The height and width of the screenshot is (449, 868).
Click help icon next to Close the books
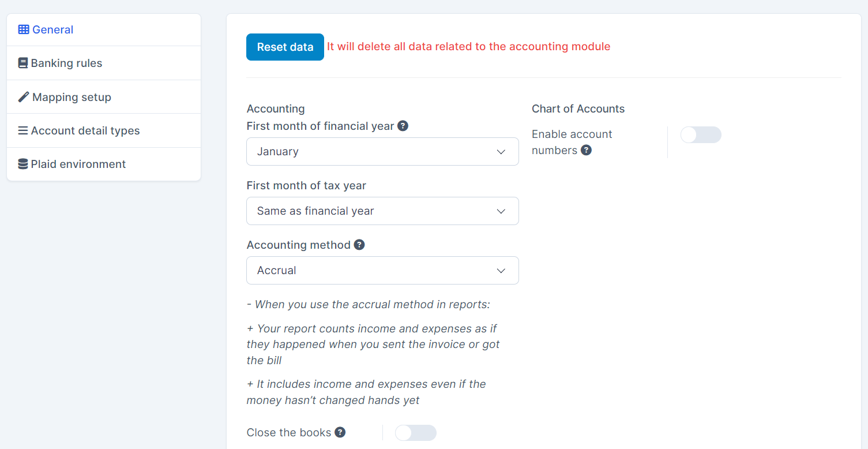tap(340, 432)
